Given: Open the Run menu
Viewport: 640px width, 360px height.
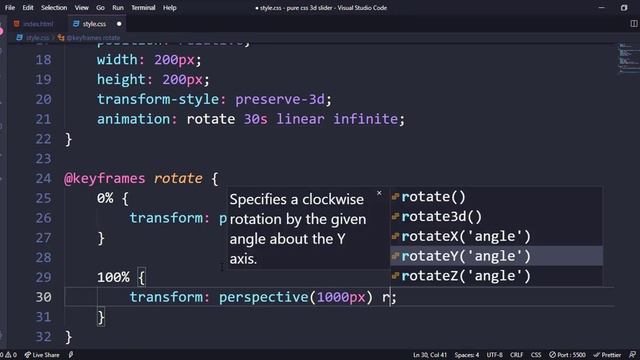Looking at the screenshot, I should [x=118, y=7].
